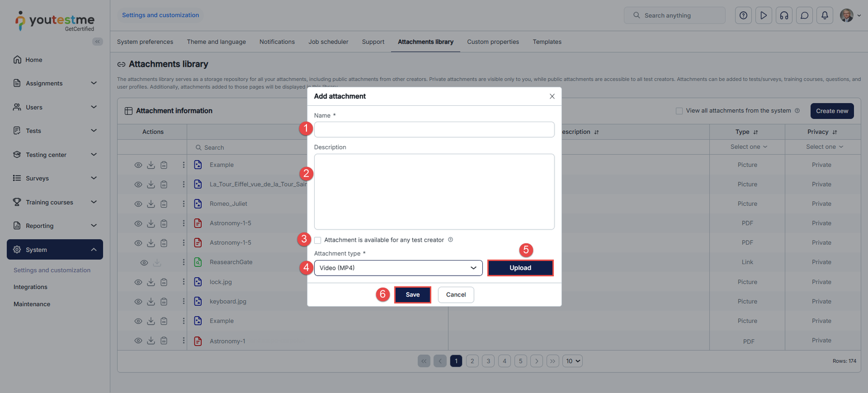
Task: Open the Templates tab
Action: pos(547,42)
